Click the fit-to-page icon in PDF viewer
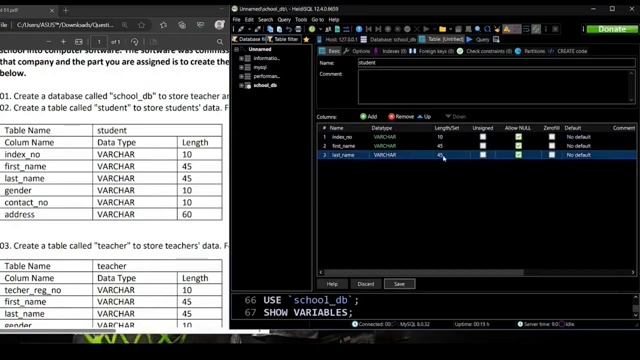The width and height of the screenshot is (640, 360). click(79, 42)
